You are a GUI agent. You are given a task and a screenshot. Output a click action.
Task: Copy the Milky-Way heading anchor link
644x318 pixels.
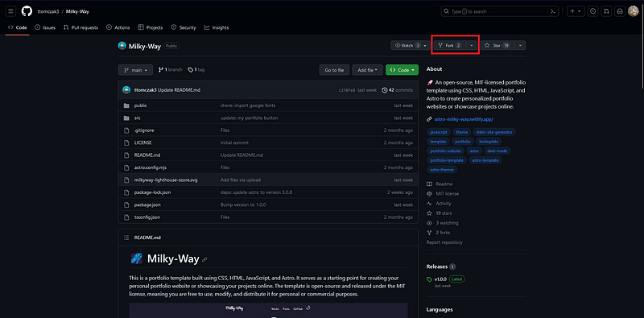204,260
